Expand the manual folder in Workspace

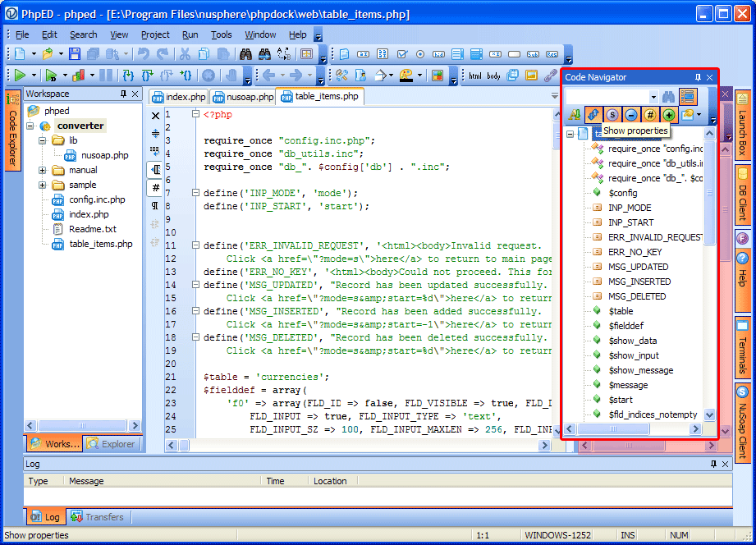point(43,170)
